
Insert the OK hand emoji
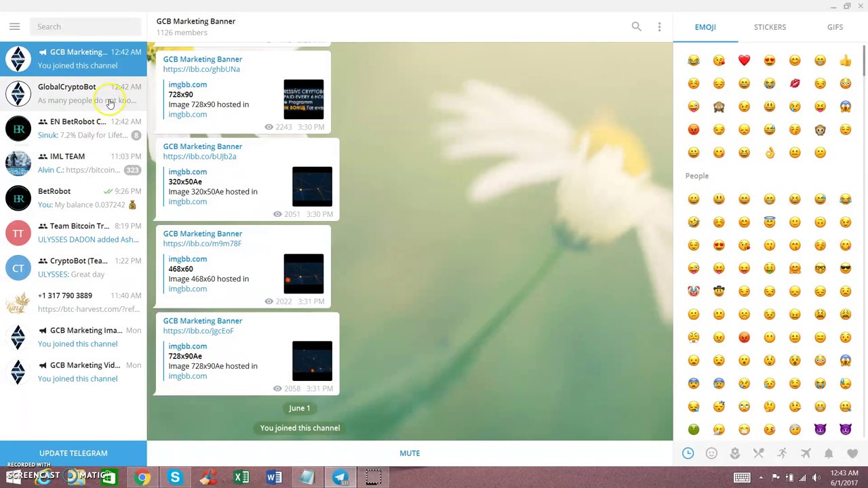(x=770, y=152)
